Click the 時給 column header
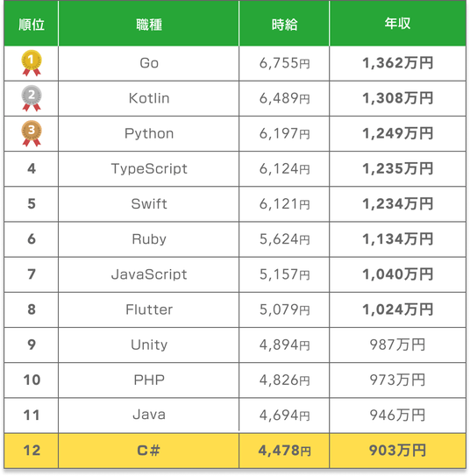470x476 pixels. point(284,24)
